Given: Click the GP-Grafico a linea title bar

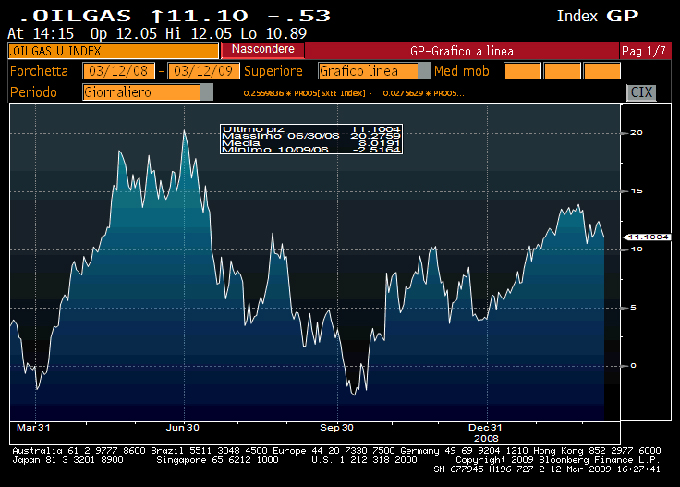Looking at the screenshot, I should 461,50.
